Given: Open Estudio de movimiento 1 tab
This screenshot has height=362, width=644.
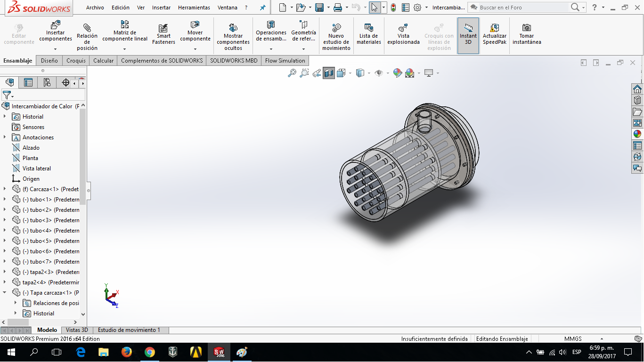Looking at the screenshot, I should 129,330.
